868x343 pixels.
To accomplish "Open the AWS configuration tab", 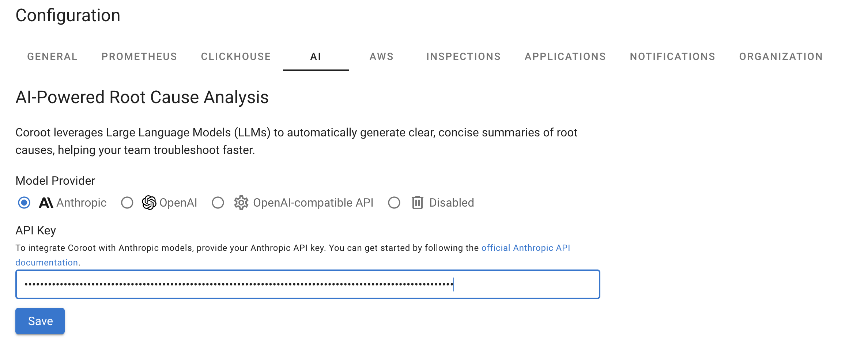I will coord(381,57).
